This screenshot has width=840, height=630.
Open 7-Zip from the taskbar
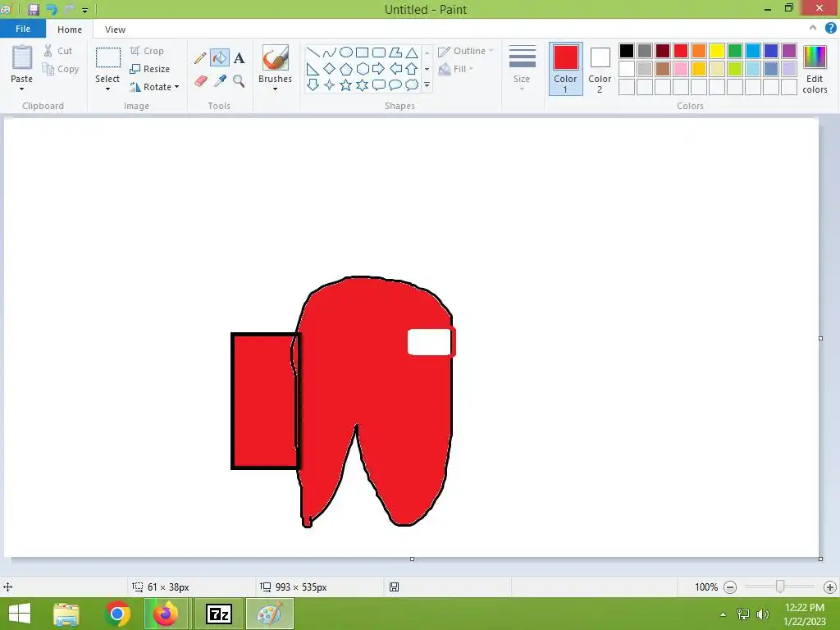click(x=219, y=614)
